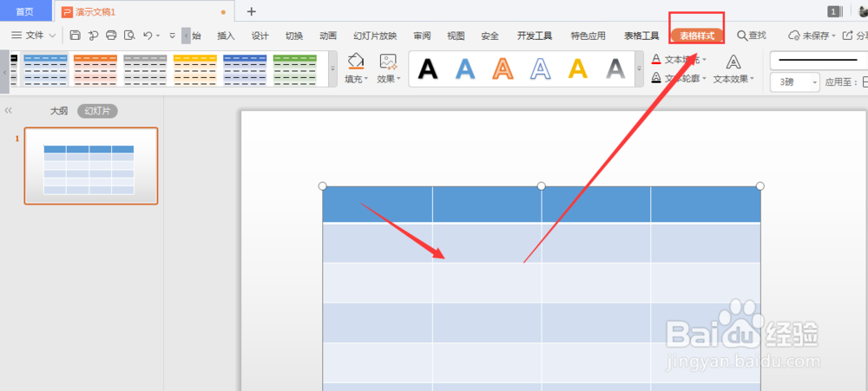Screen dimensions: 868x391
Task: Apply the blue striped table style
Action: 45,69
